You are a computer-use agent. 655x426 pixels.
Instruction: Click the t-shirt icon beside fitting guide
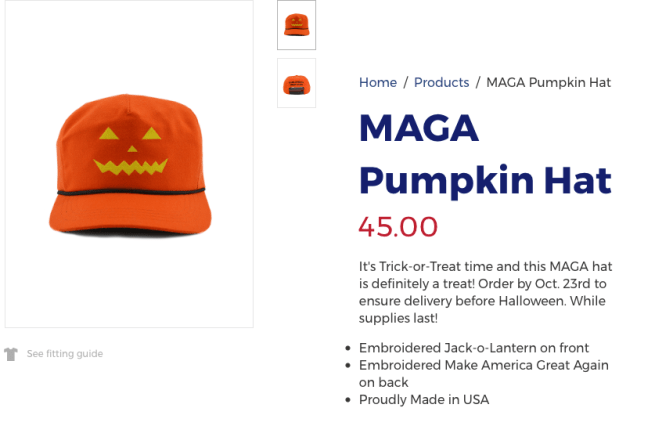pyautogui.click(x=11, y=354)
